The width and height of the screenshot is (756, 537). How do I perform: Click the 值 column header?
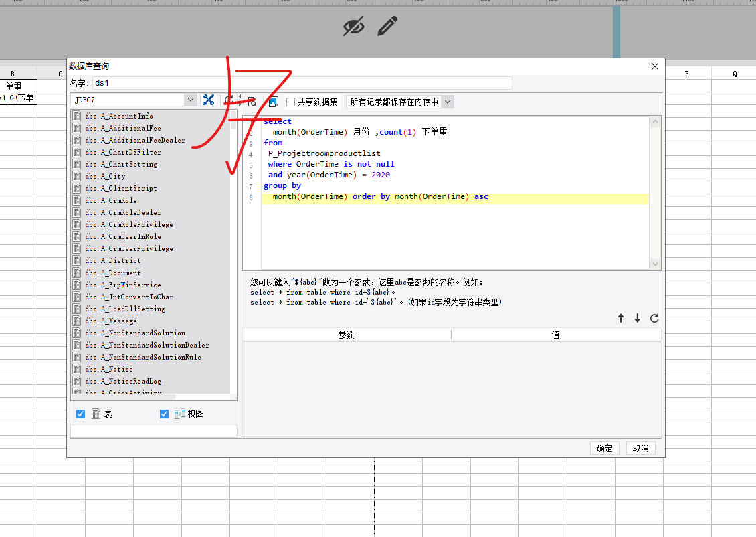click(x=555, y=335)
